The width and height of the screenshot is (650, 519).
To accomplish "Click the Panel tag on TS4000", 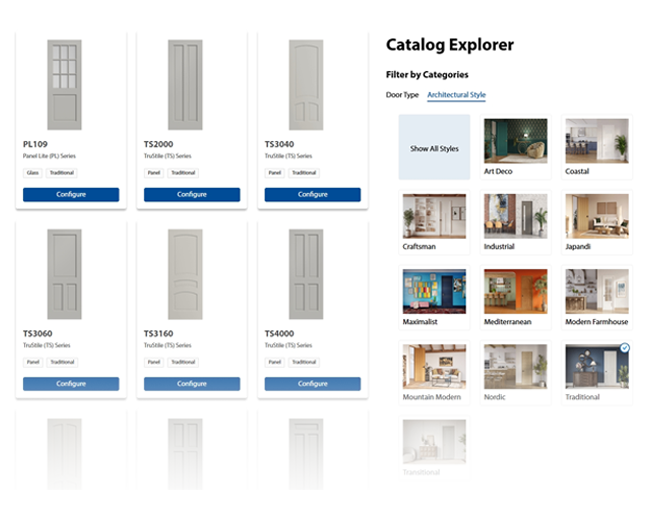I will (274, 362).
